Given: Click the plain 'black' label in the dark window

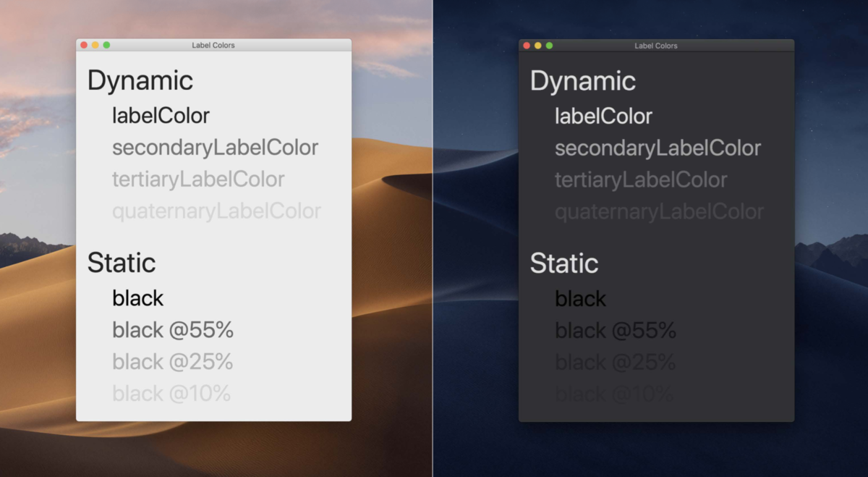Looking at the screenshot, I should click(581, 297).
